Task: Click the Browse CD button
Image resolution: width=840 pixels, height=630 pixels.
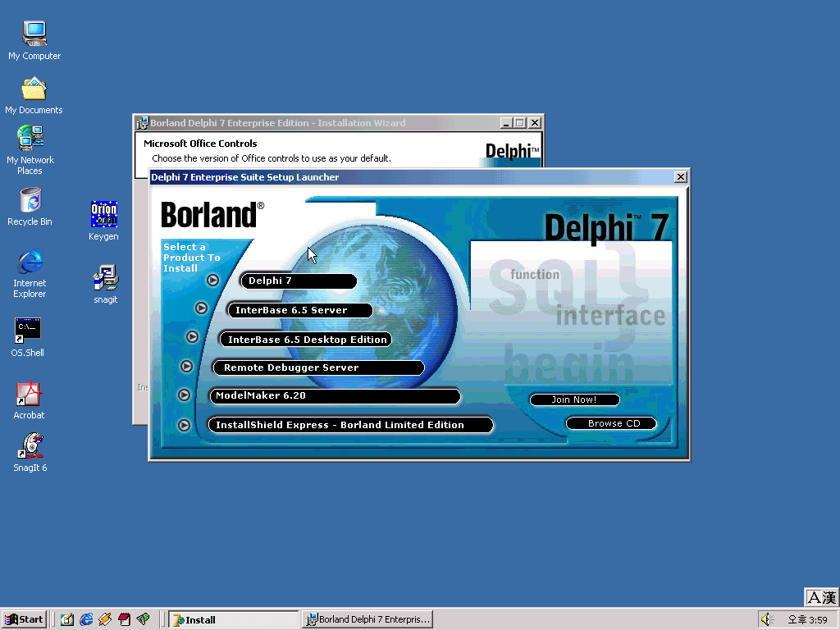Action: tap(612, 424)
